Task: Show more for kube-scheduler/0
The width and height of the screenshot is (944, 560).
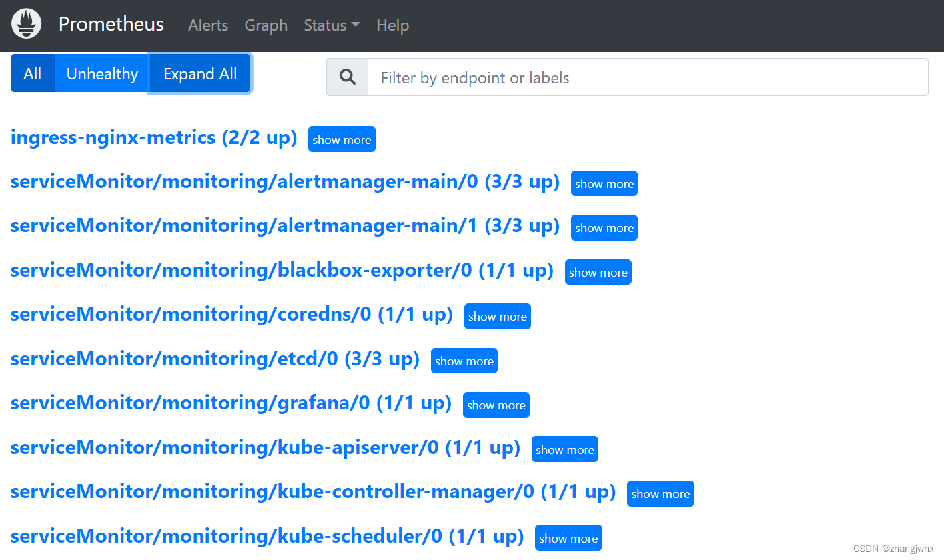Action: [568, 538]
